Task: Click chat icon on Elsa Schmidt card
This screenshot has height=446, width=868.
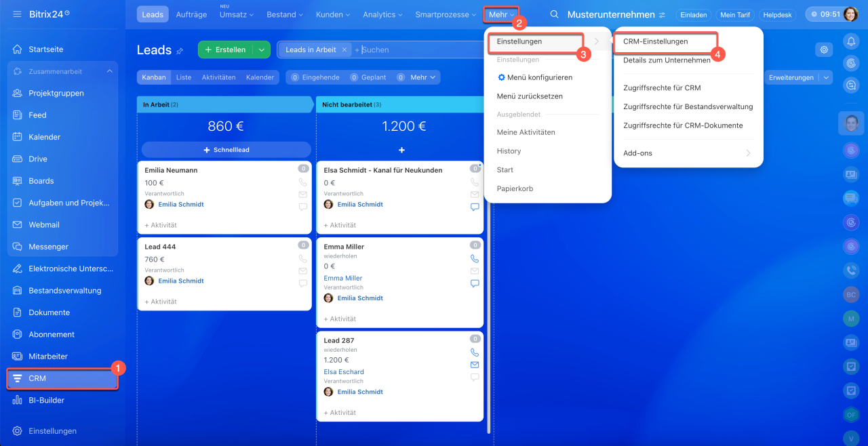Action: [475, 207]
